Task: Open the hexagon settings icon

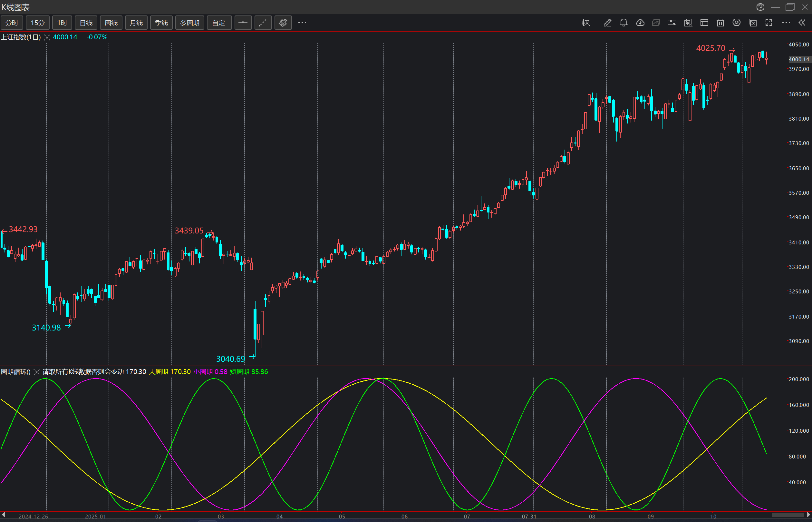Action: [737, 23]
